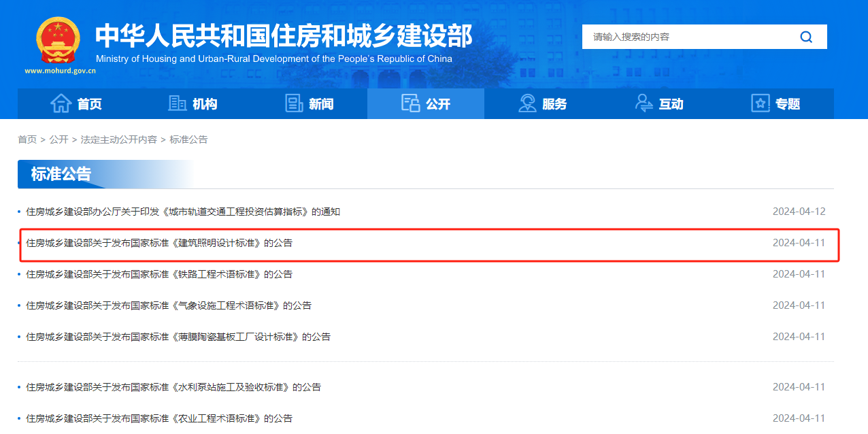Viewport: 868px width, 434px height.
Task: Open the 气象设施工程术语标准 announcement
Action: [x=168, y=305]
